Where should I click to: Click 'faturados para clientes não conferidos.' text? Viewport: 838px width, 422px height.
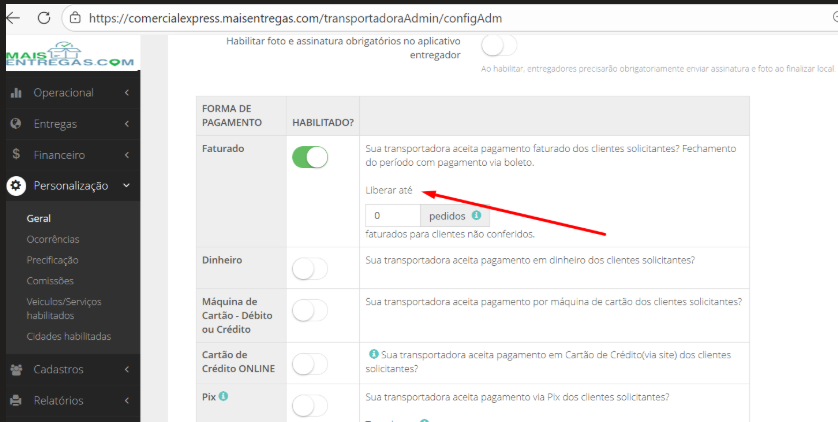pyautogui.click(x=450, y=234)
